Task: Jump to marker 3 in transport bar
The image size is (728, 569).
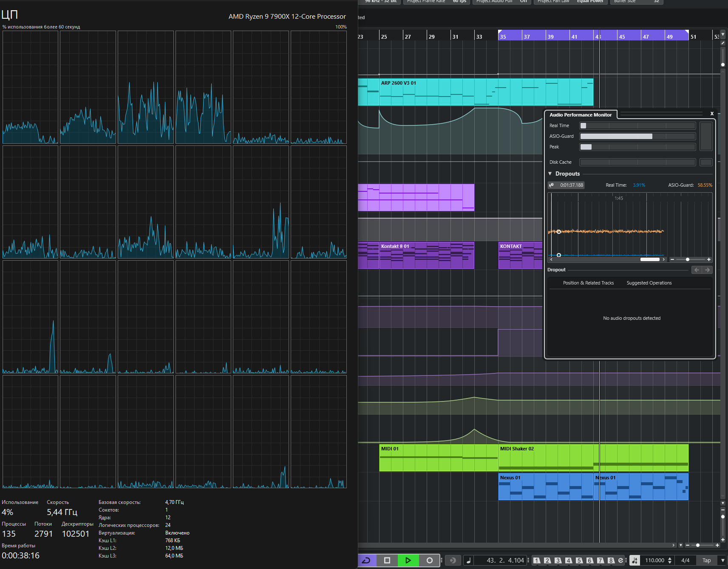Action: [558, 560]
